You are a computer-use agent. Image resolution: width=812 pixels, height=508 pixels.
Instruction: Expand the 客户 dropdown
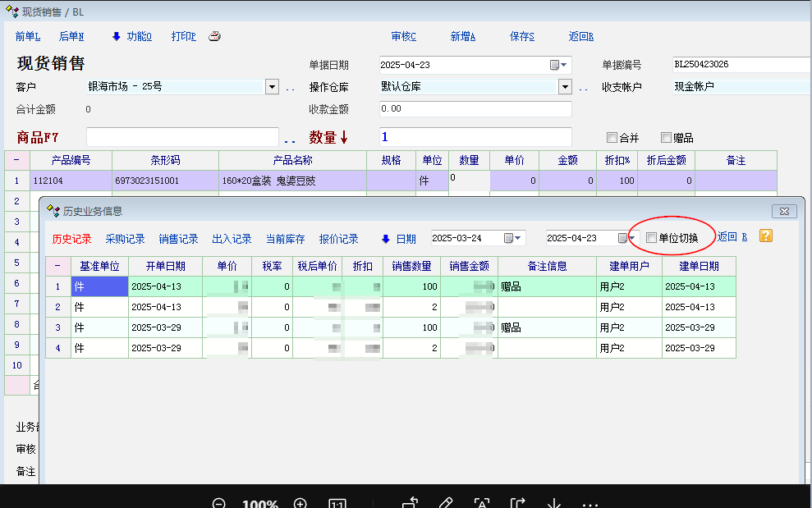coord(273,86)
